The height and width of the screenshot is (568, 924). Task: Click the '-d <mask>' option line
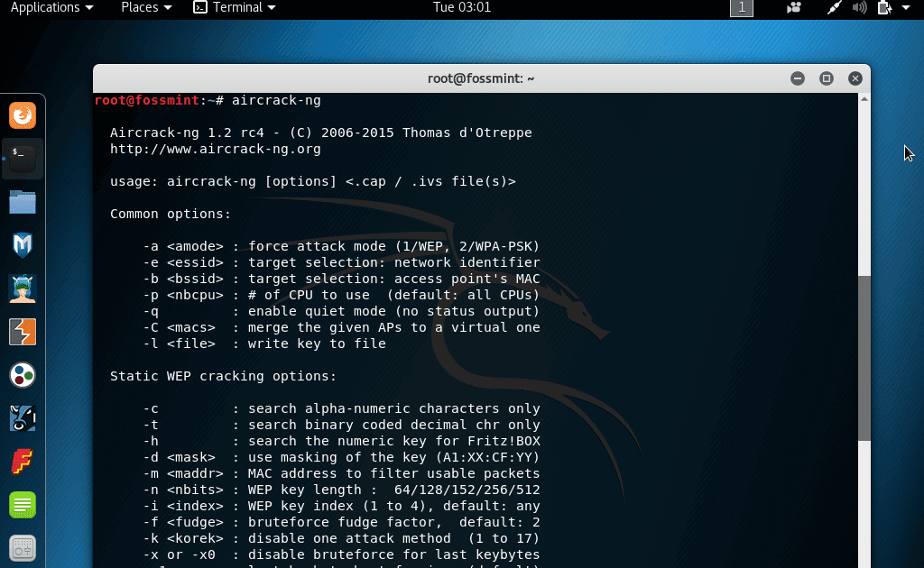click(x=341, y=457)
